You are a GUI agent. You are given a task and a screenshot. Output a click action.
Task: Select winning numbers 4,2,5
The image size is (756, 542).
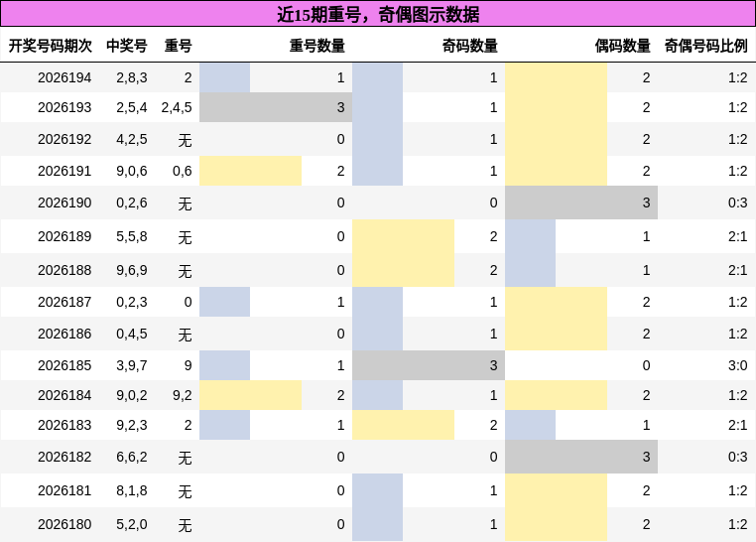click(132, 139)
